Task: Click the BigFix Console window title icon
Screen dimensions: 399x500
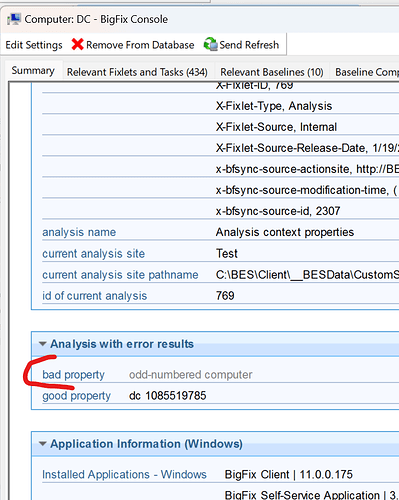Action: 14,19
